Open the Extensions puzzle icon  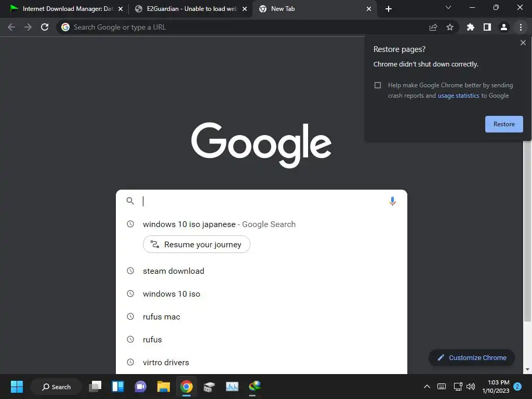471,27
